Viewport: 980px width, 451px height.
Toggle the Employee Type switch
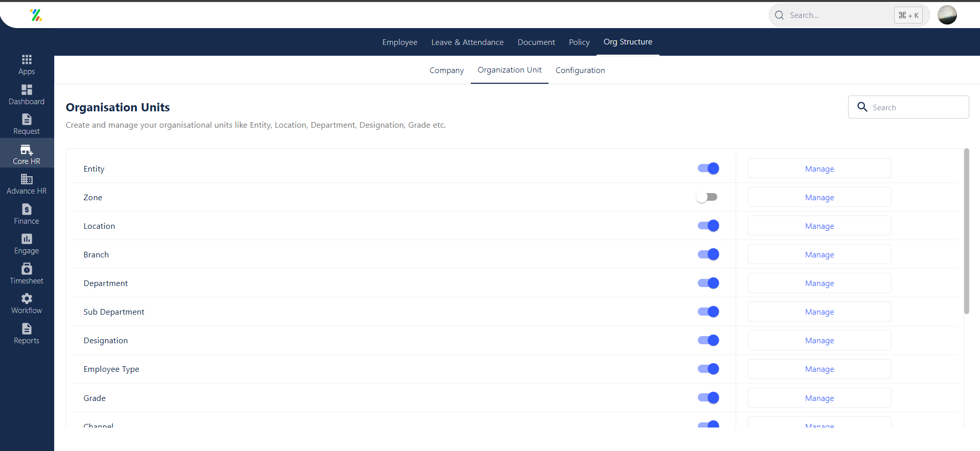pyautogui.click(x=709, y=369)
